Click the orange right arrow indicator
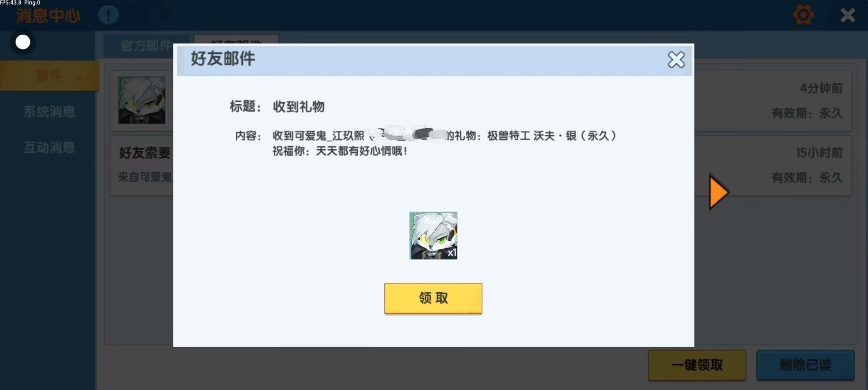The width and height of the screenshot is (868, 390). tap(719, 192)
